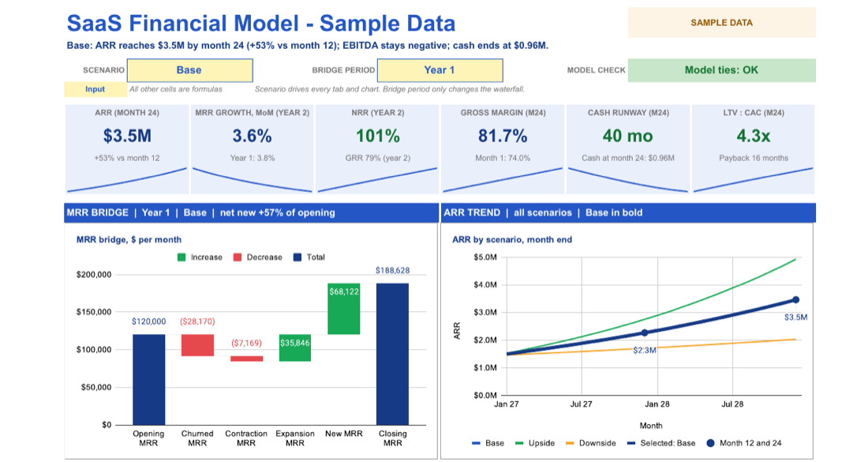Click the month 24 marker on ARR chart
Image resolution: width=868 pixels, height=462 pixels.
point(795,299)
